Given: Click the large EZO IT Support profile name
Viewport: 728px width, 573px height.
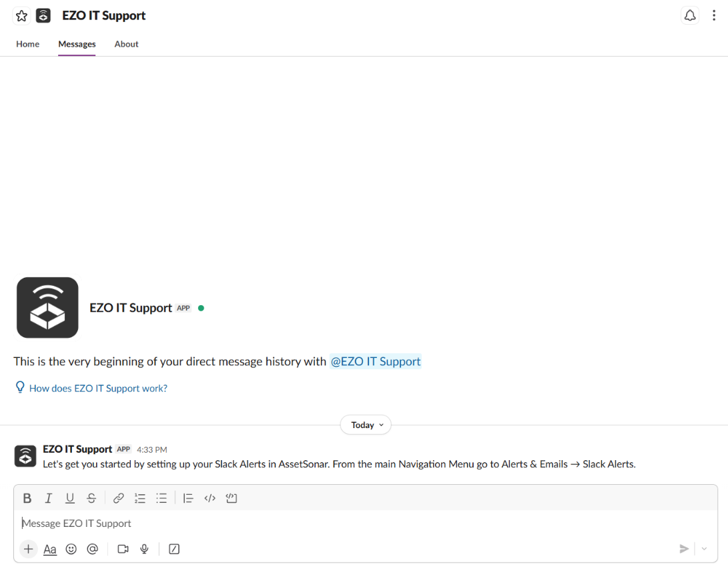Looking at the screenshot, I should tap(131, 308).
